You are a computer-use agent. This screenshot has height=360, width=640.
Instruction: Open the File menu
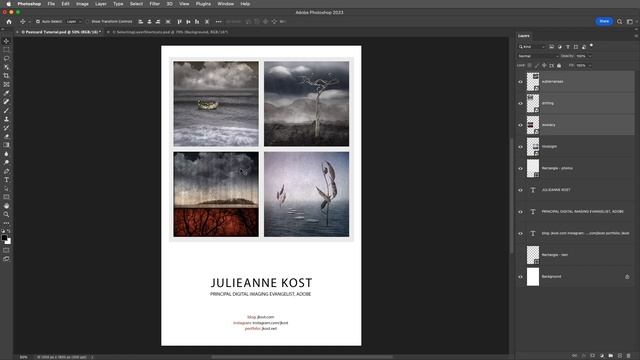pyautogui.click(x=51, y=4)
